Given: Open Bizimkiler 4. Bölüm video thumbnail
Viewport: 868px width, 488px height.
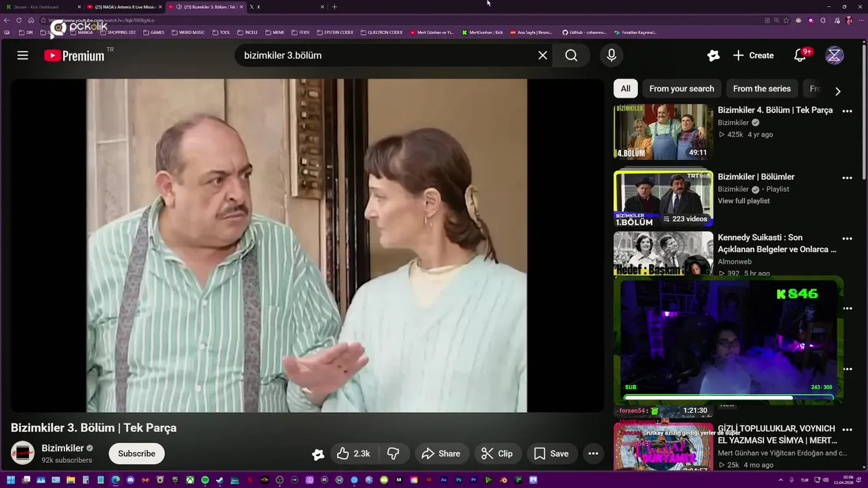Looking at the screenshot, I should click(663, 132).
